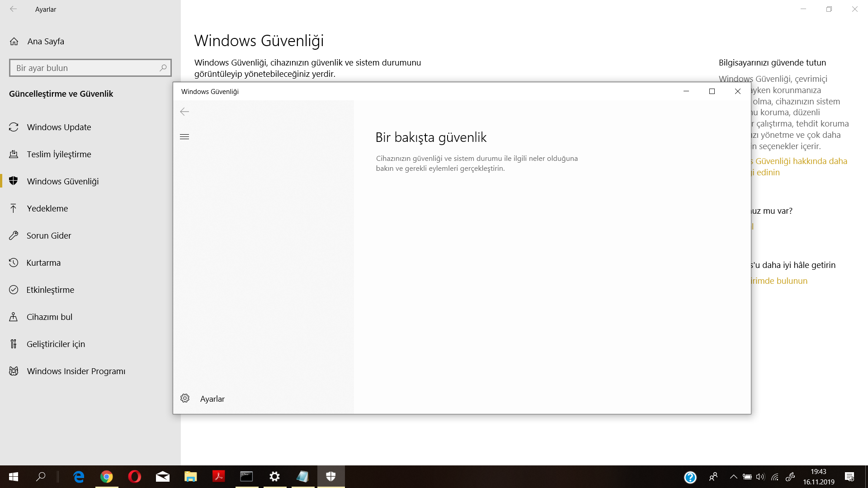
Task: Open taskbar search
Action: pos(41,477)
